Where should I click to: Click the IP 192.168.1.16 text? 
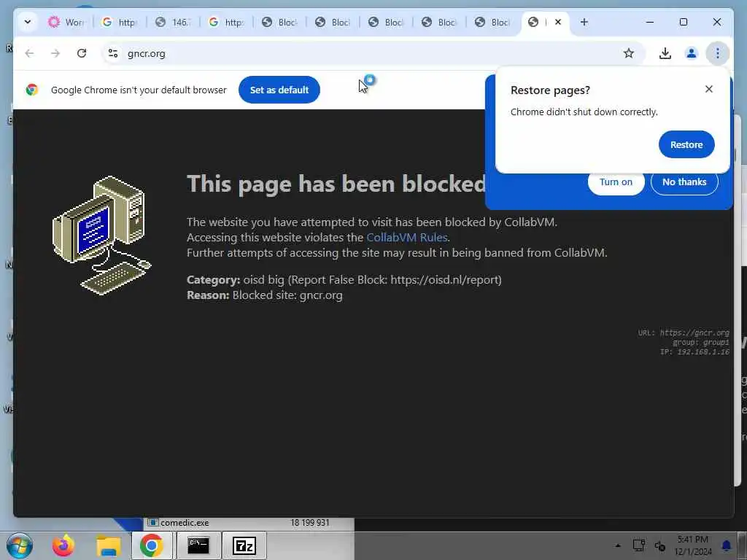pyautogui.click(x=694, y=352)
